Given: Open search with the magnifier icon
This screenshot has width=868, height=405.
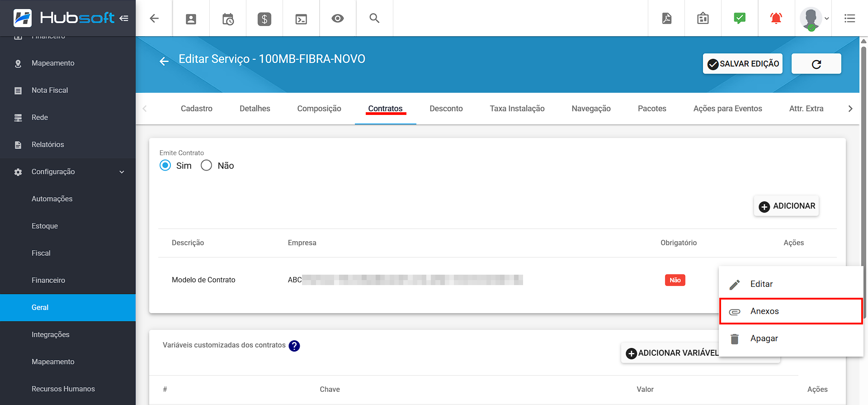Looking at the screenshot, I should (374, 18).
